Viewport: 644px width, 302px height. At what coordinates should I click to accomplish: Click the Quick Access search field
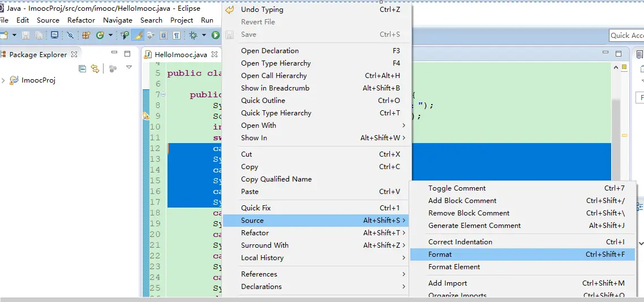coord(626,35)
